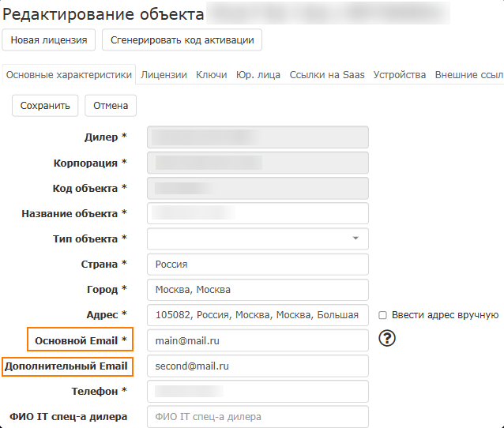The image size is (504, 428).
Task: Click the Новая лицензия button
Action: pos(49,39)
